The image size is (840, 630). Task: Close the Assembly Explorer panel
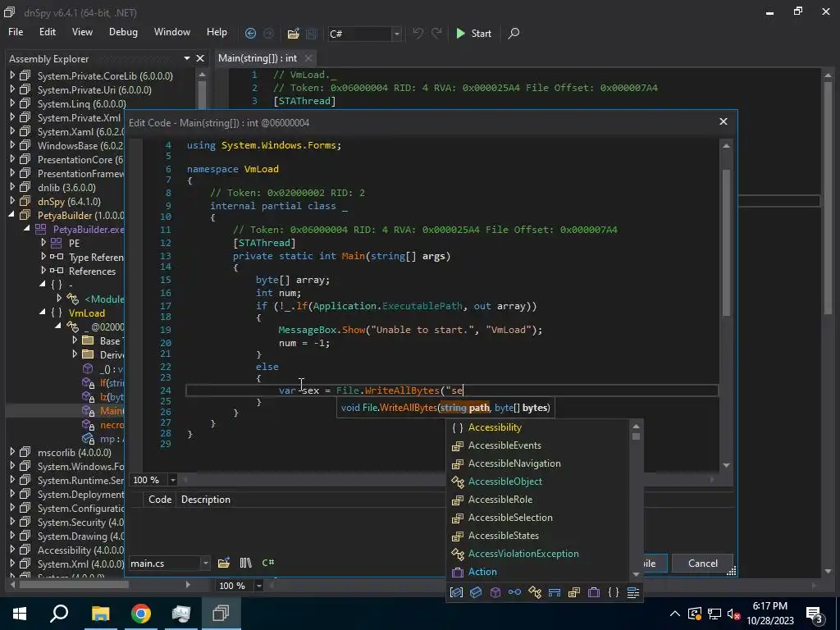point(200,58)
